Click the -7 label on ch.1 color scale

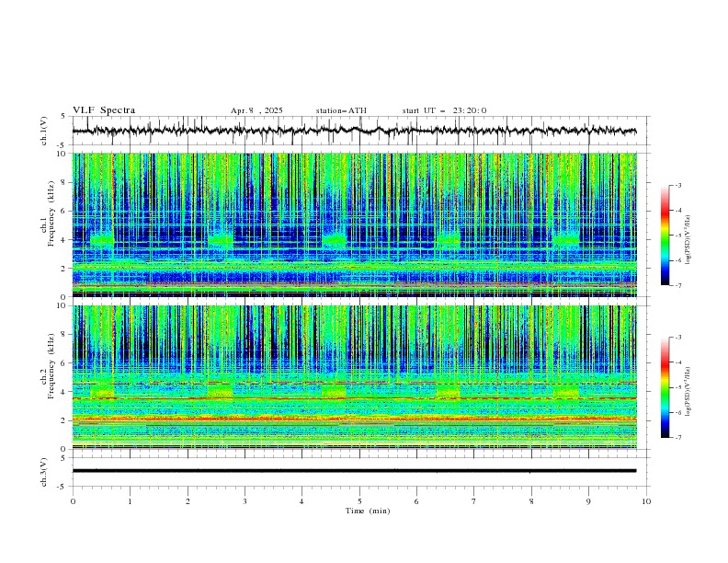tap(678, 285)
